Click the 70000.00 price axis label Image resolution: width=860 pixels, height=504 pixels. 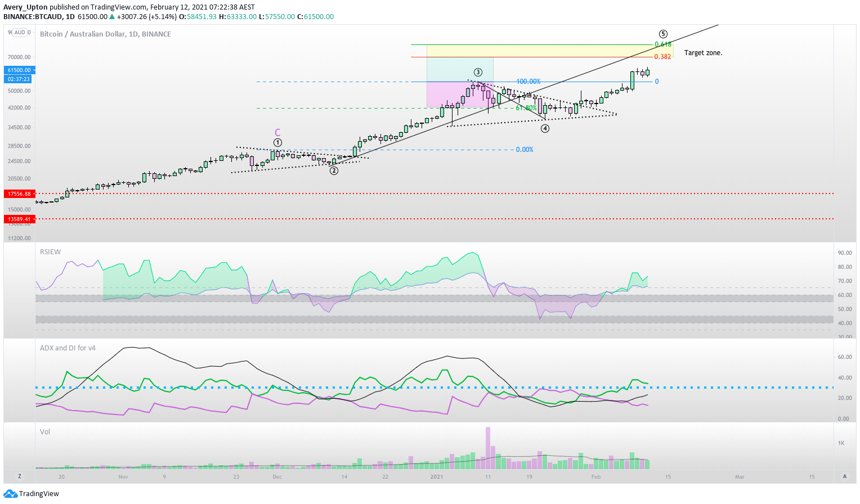tap(20, 57)
